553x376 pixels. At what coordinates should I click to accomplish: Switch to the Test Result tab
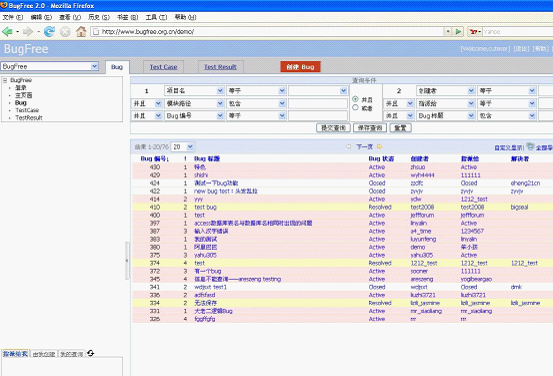220,67
